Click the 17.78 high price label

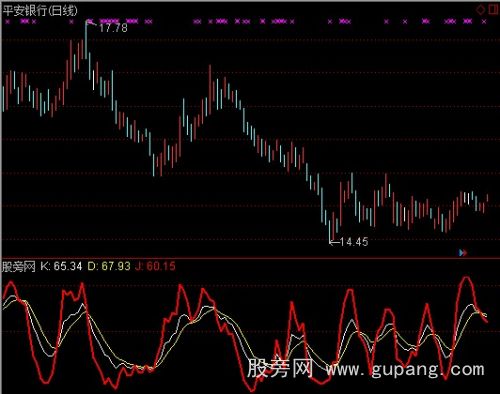coord(113,28)
